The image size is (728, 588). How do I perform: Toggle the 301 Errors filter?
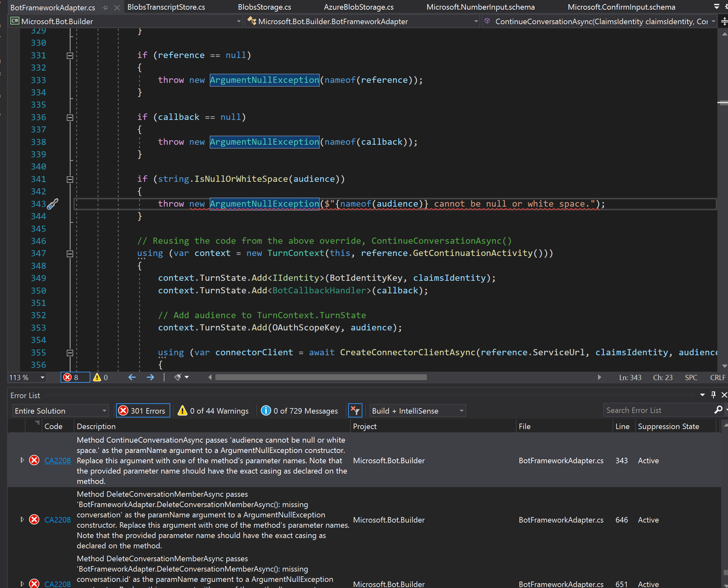(x=142, y=410)
